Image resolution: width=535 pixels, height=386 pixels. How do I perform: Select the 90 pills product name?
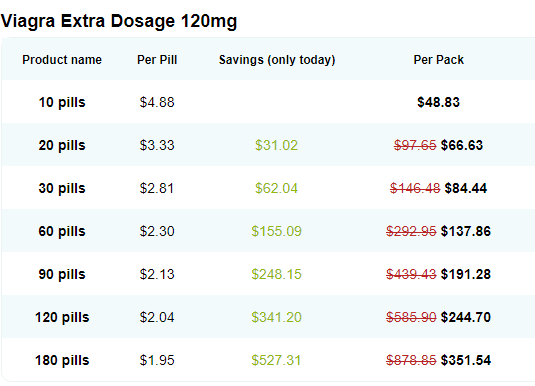coord(62,274)
